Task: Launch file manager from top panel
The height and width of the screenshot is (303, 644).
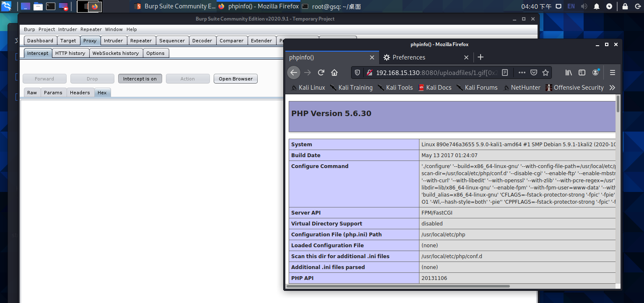Action: pyautogui.click(x=38, y=6)
